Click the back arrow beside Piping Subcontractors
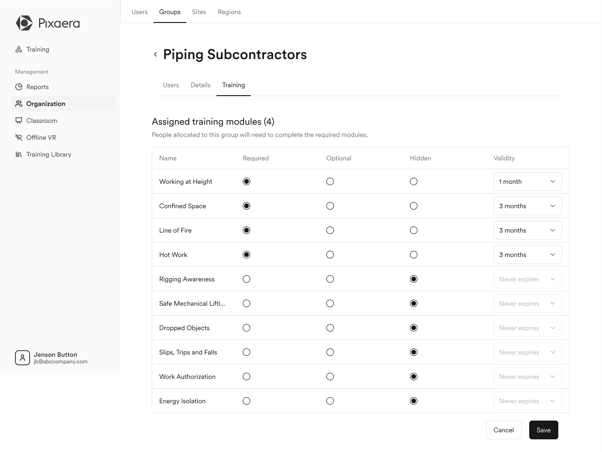Screen dimensions: 602x452 156,55
